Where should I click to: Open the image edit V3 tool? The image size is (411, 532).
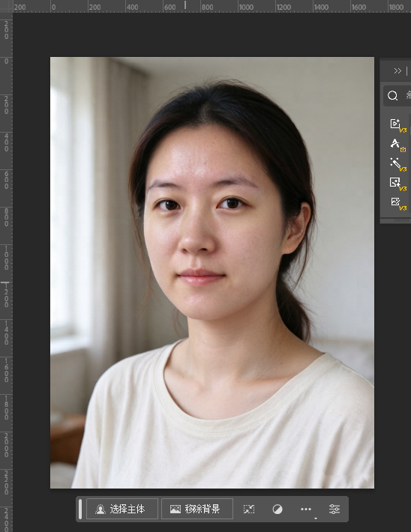tap(397, 203)
